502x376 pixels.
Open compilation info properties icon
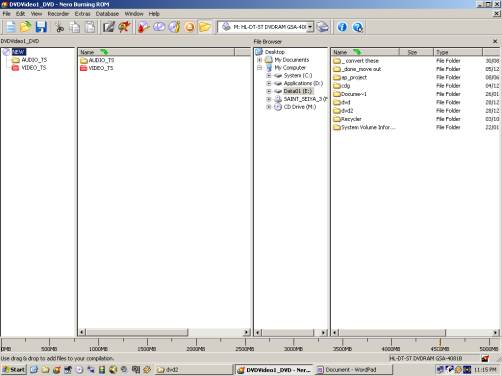(x=109, y=27)
